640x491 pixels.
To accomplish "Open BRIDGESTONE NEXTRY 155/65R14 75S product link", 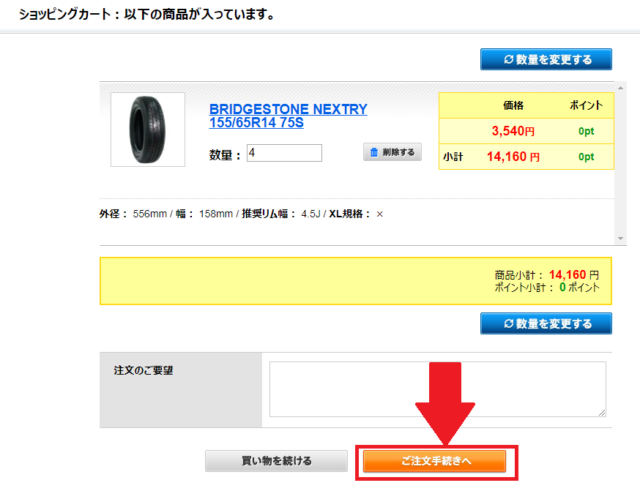I will pos(288,116).
